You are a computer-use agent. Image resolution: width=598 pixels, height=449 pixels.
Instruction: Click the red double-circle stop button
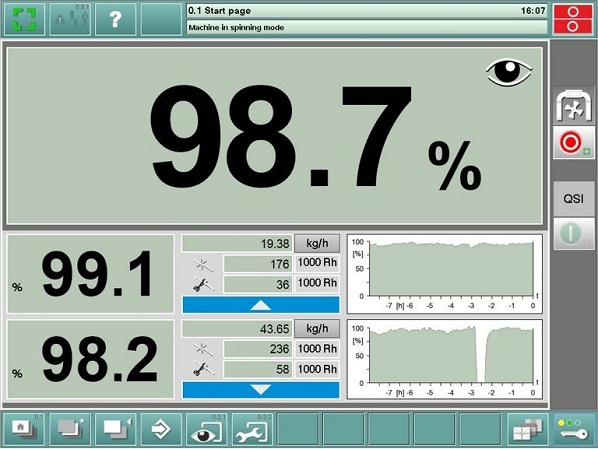click(572, 19)
